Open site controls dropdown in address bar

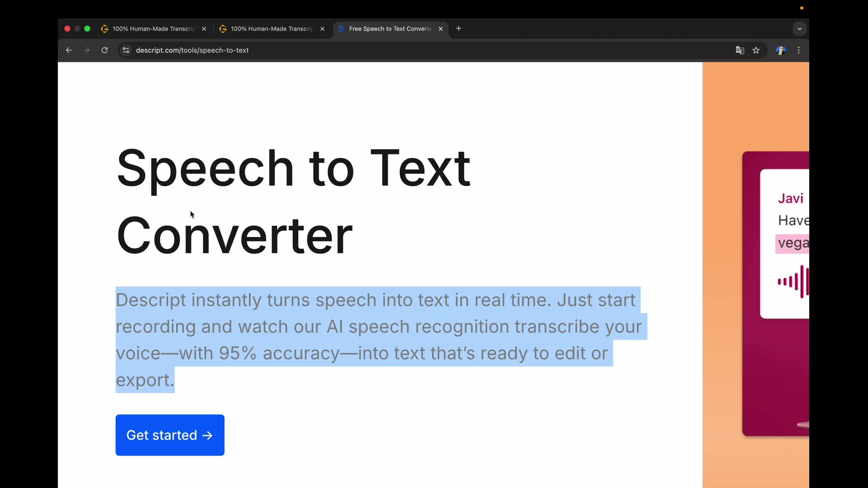tap(126, 50)
